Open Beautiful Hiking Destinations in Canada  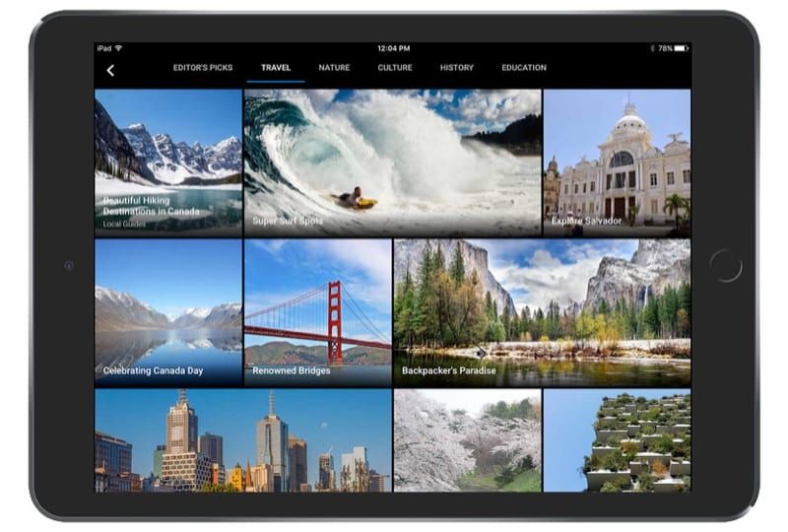[x=168, y=163]
